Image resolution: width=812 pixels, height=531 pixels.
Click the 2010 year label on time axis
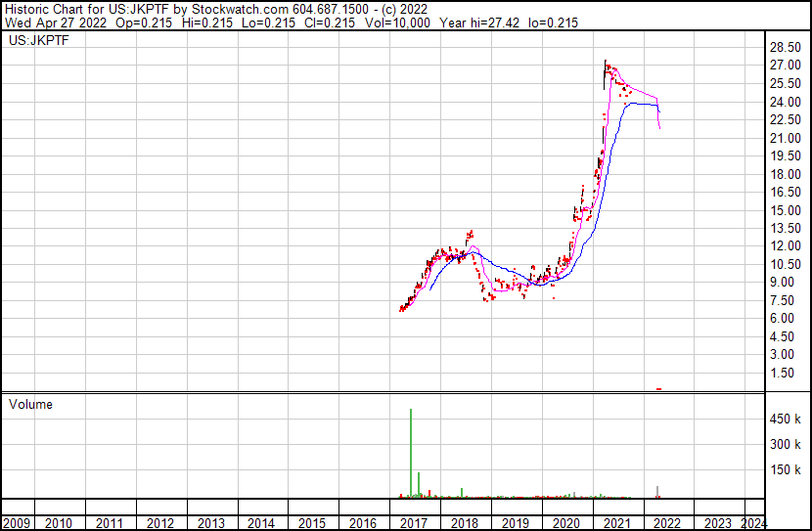[x=58, y=523]
